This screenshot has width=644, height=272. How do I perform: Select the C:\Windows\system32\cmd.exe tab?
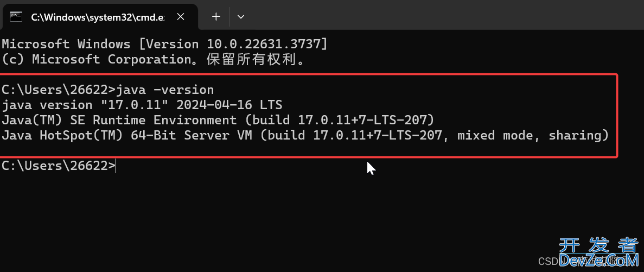[99, 17]
